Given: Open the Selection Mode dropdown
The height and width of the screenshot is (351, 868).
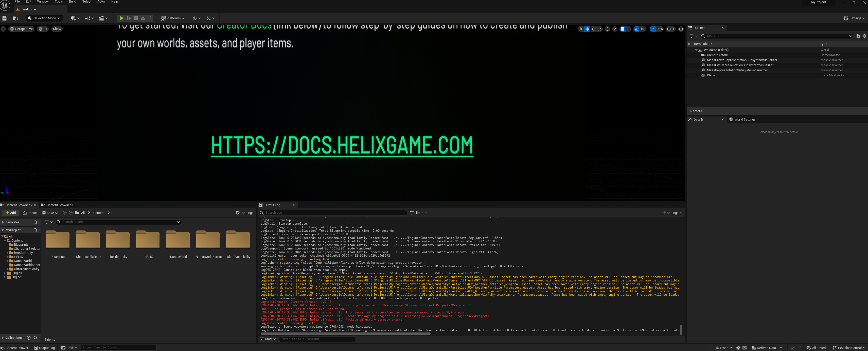Looking at the screenshot, I should click(x=44, y=18).
